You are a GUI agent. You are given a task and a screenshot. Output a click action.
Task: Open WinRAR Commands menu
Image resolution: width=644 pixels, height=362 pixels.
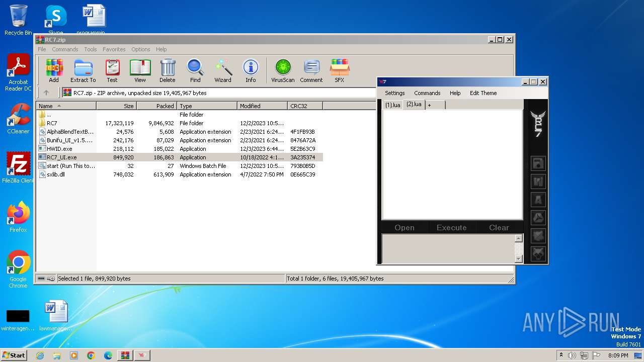pyautogui.click(x=65, y=49)
